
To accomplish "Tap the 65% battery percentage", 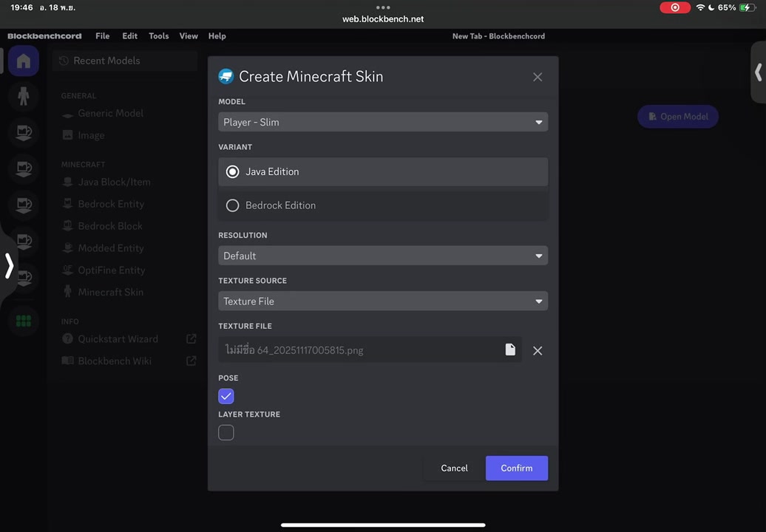I will click(x=726, y=7).
